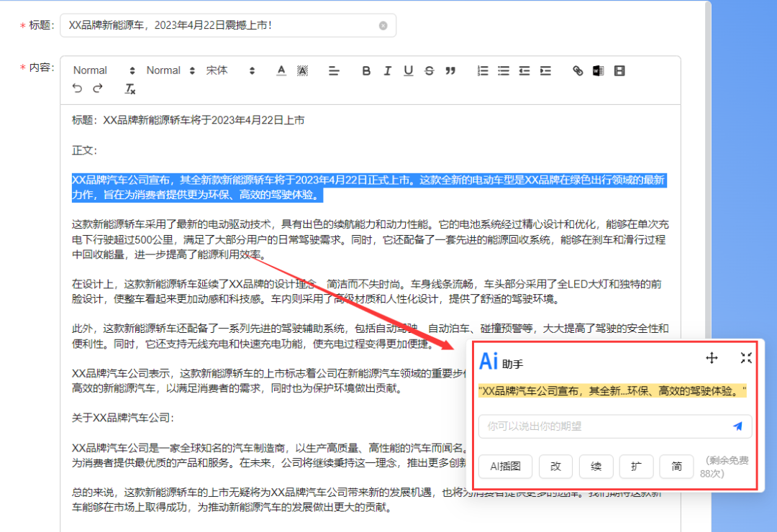Viewport: 777px width, 532px height.
Task: Open the text alignment dropdown
Action: (334, 71)
